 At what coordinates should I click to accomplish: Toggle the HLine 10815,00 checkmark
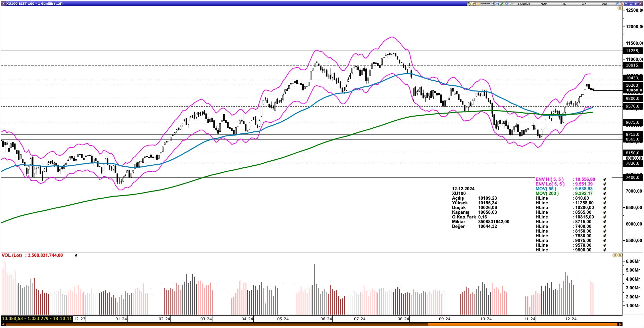tap(604, 217)
